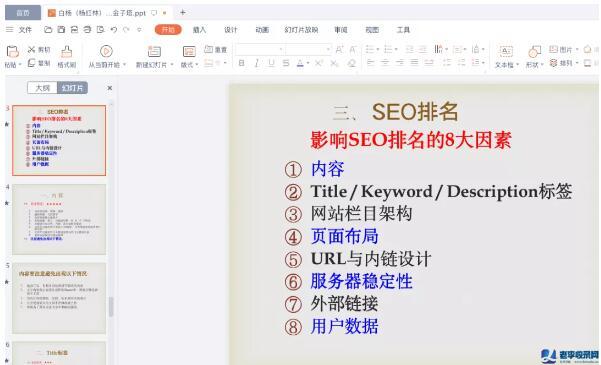Screen dimensions: 601x365
Task: Toggle Bold formatting
Action: click(x=241, y=63)
